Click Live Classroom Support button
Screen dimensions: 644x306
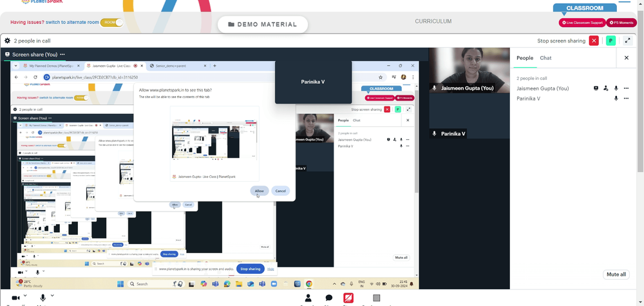(582, 23)
